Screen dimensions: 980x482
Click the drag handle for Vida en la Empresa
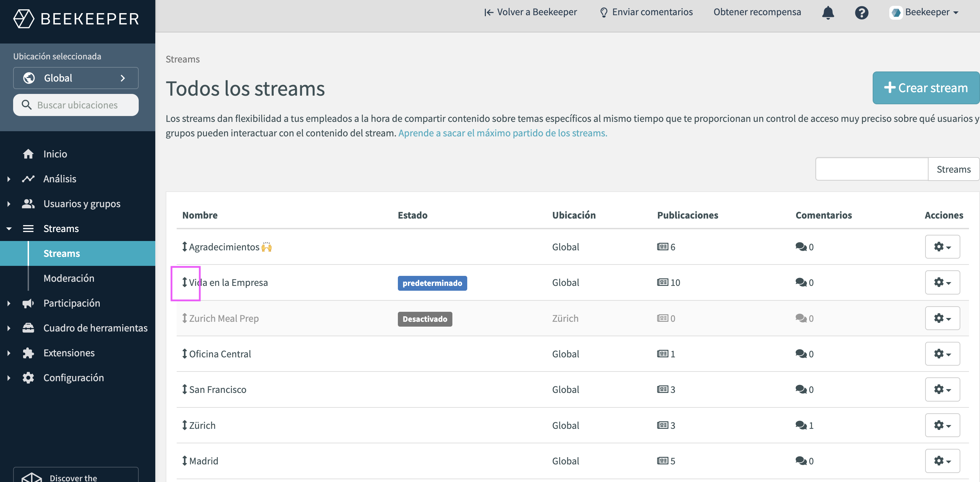click(185, 282)
